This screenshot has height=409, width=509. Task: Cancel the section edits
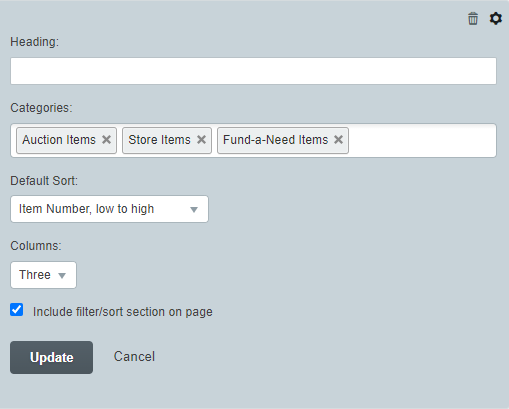[x=134, y=357]
